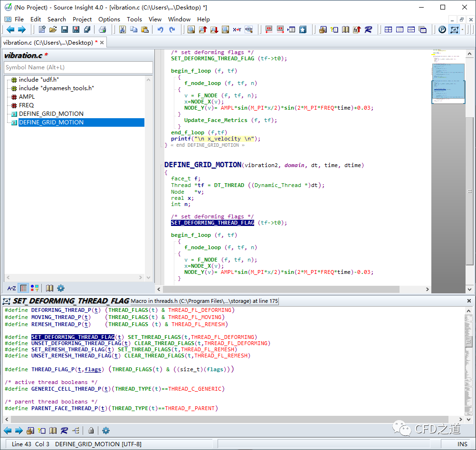This screenshot has width=476, height=450.
Task: Select the AMPL symbol in tree
Action: [27, 97]
